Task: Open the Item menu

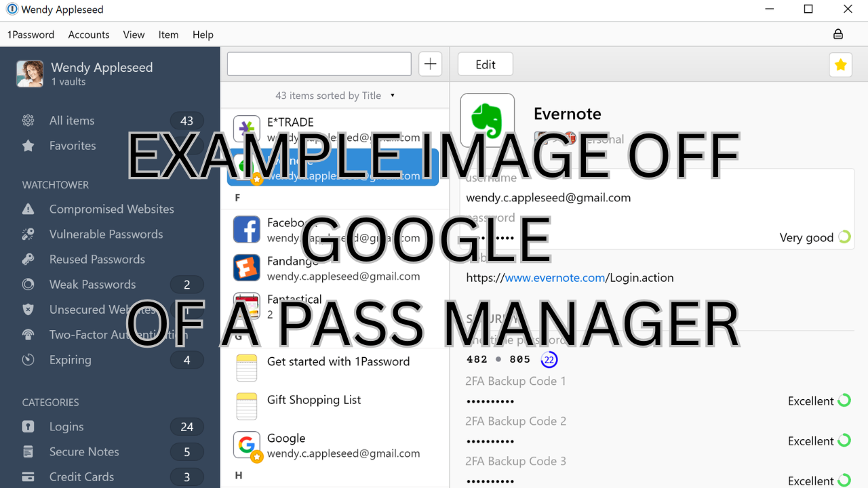Action: (x=168, y=35)
